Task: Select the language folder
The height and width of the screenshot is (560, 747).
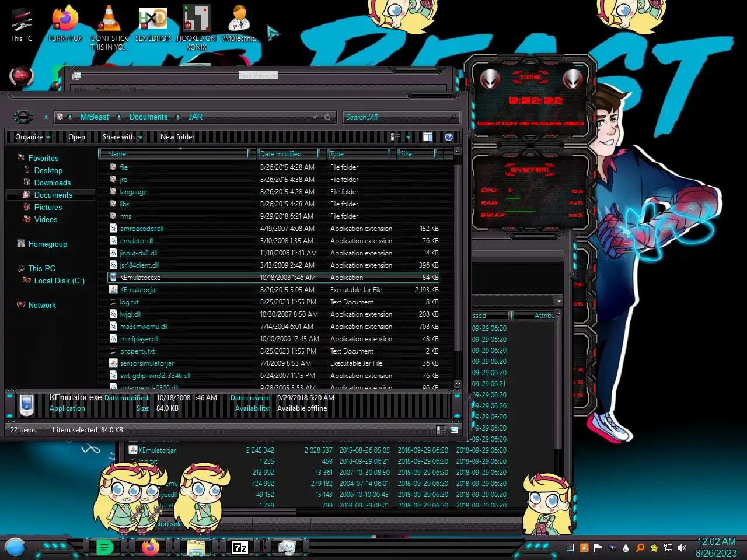Action: point(133,192)
